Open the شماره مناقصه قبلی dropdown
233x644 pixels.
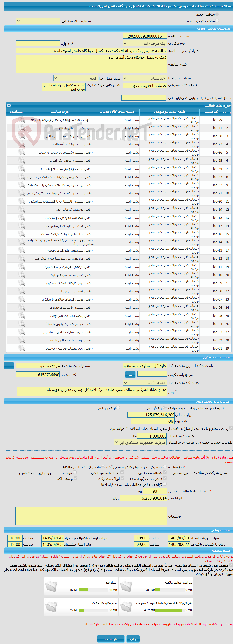[x=38, y=21]
